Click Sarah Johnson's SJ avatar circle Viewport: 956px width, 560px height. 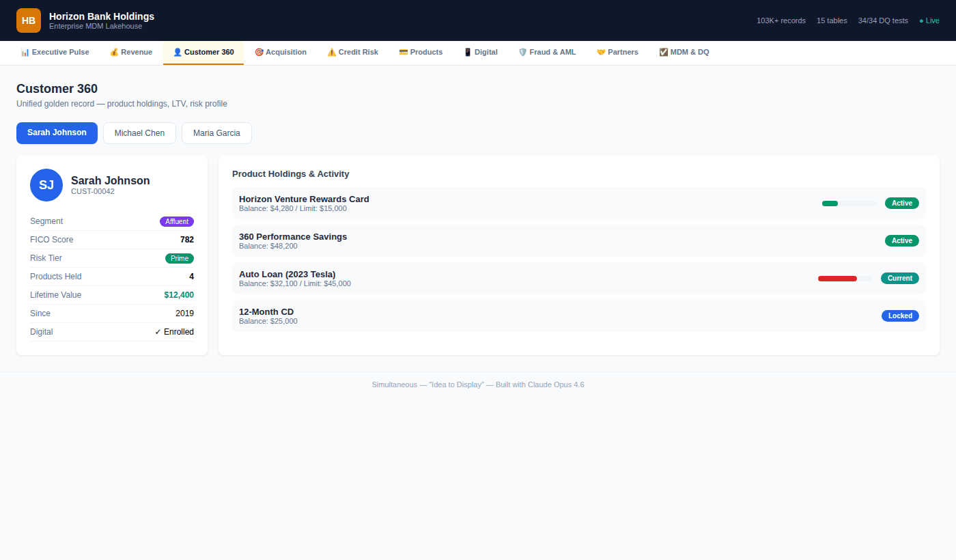[x=46, y=185]
